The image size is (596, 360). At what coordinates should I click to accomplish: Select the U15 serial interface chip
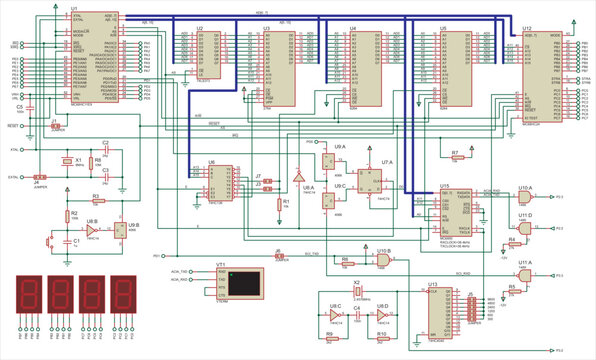(x=456, y=212)
